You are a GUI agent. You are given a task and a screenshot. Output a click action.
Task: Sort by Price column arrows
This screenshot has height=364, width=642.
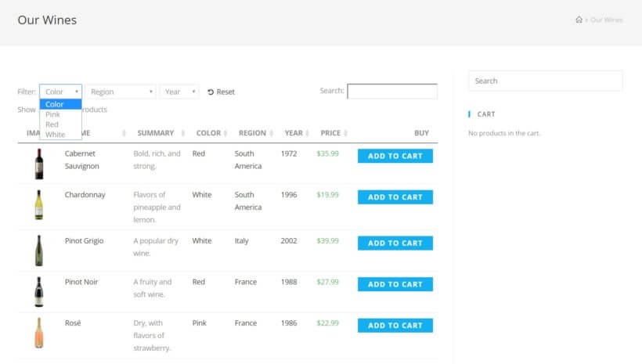click(345, 133)
